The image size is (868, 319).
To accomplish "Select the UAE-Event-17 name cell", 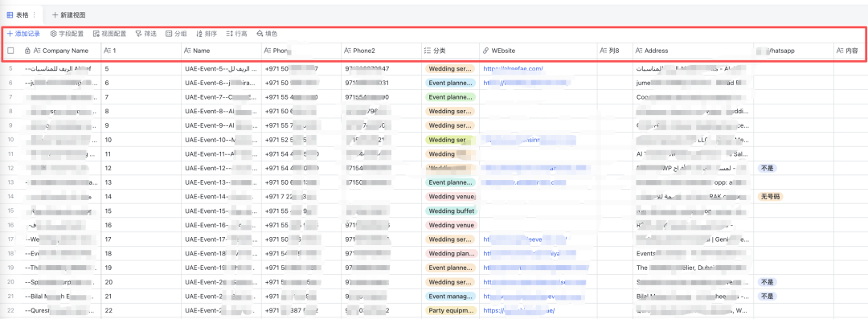I will pos(222,239).
